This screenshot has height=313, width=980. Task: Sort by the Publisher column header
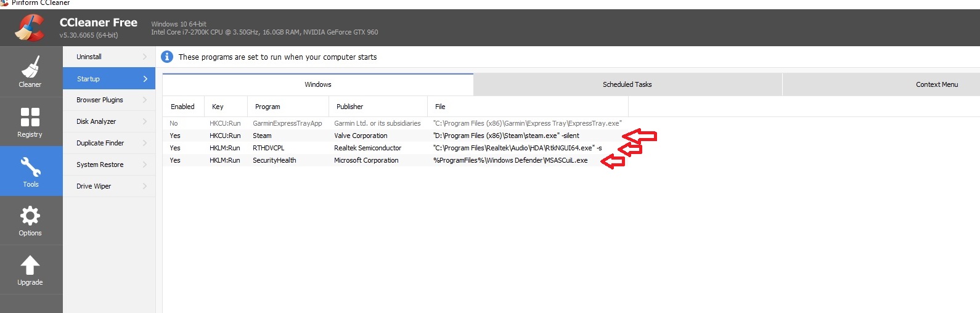pos(349,107)
